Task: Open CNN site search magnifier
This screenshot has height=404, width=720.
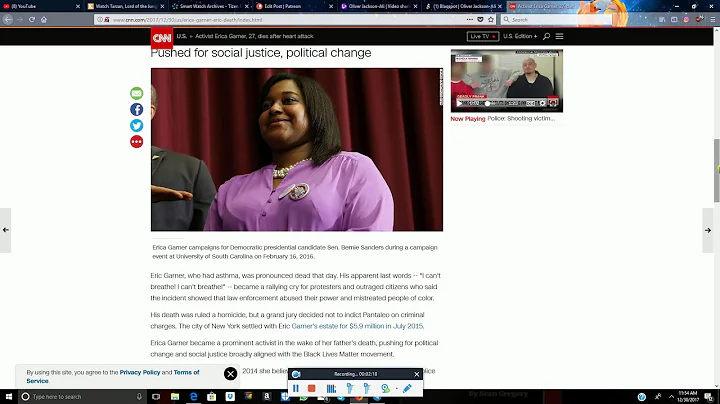Action: [546, 36]
